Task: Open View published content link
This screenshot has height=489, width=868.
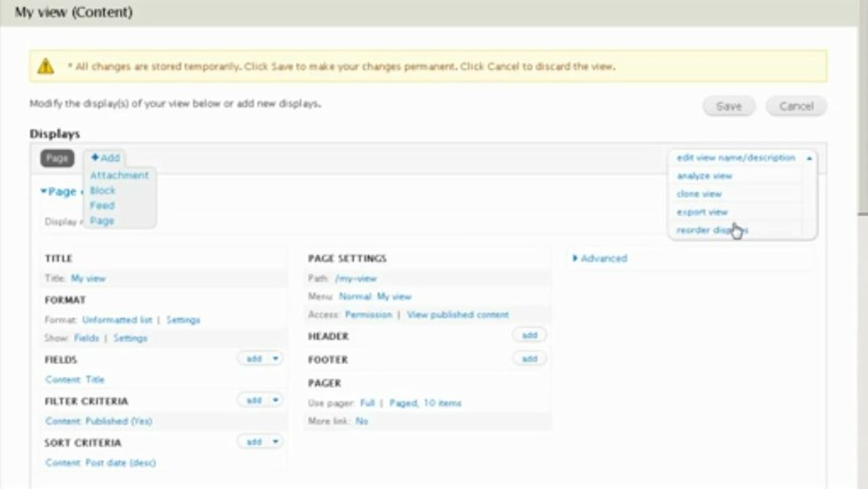Action: point(457,315)
